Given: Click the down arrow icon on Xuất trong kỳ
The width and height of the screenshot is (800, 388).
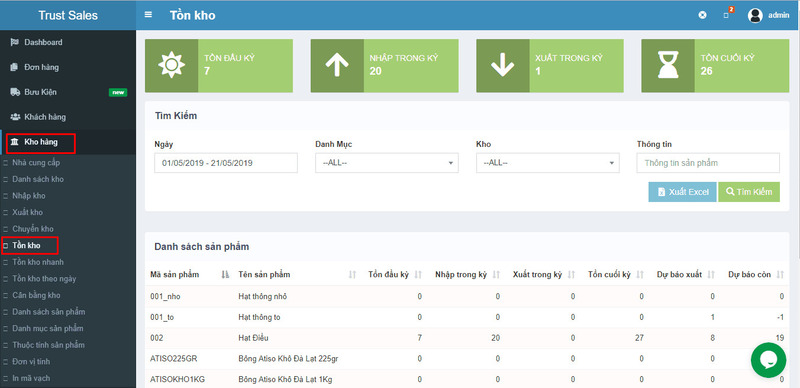Looking at the screenshot, I should (503, 66).
